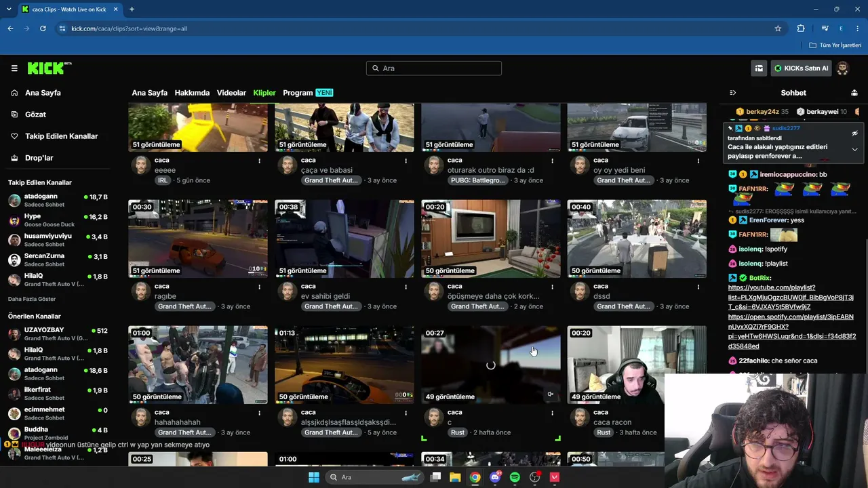Open recommended channel ilkerfirat
868x488 pixels.
58,394
